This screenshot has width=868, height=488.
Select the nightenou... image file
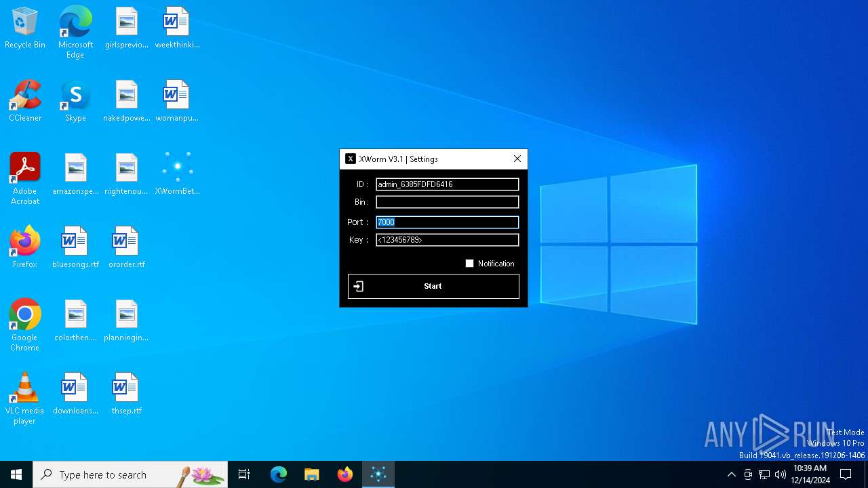point(126,175)
